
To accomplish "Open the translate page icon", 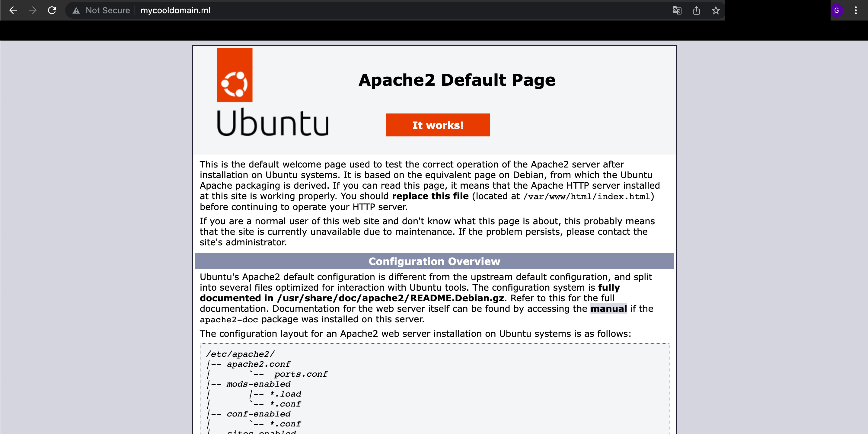I will pyautogui.click(x=677, y=11).
